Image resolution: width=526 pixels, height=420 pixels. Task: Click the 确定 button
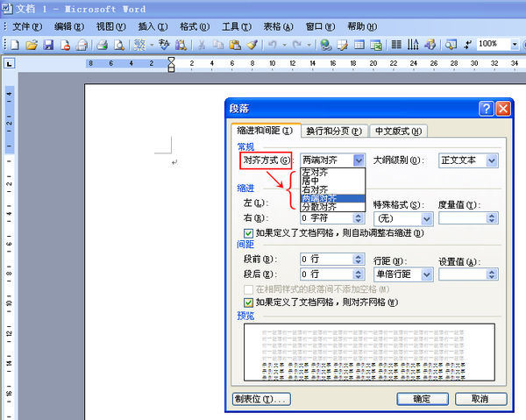pyautogui.click(x=423, y=399)
